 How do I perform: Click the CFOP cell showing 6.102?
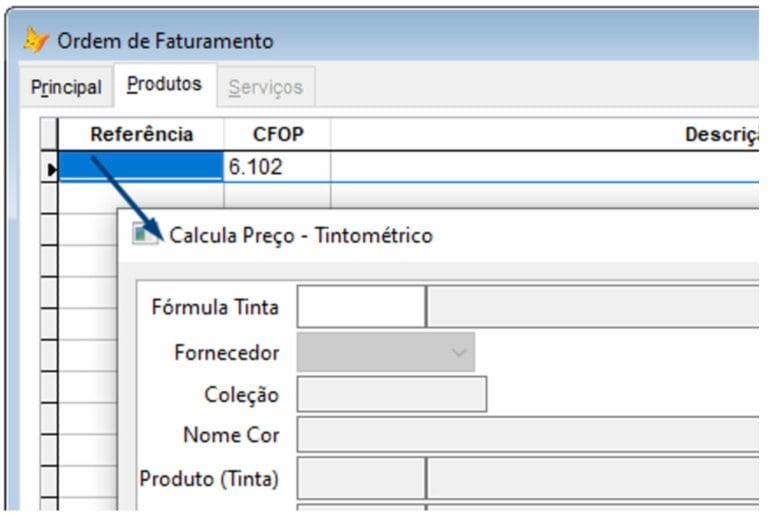point(278,167)
